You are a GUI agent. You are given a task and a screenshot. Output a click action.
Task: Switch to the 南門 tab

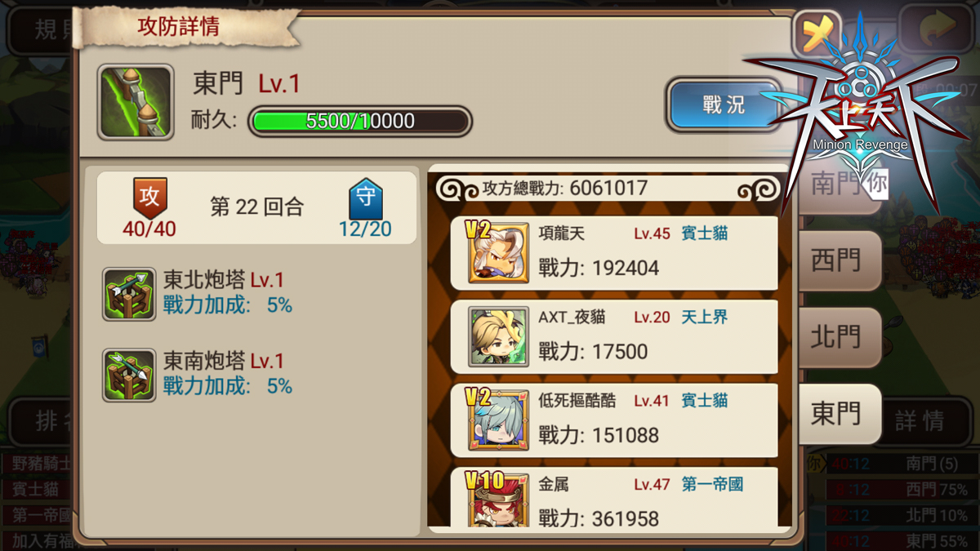[836, 184]
